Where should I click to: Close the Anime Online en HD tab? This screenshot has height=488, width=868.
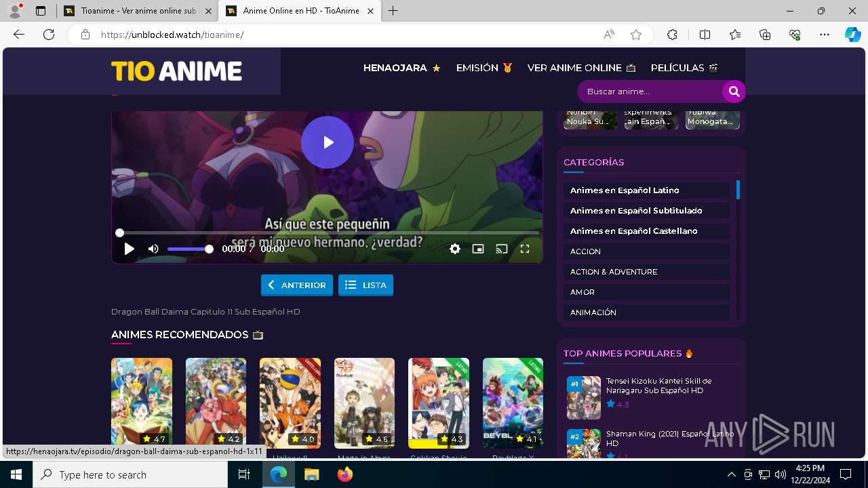370,11
